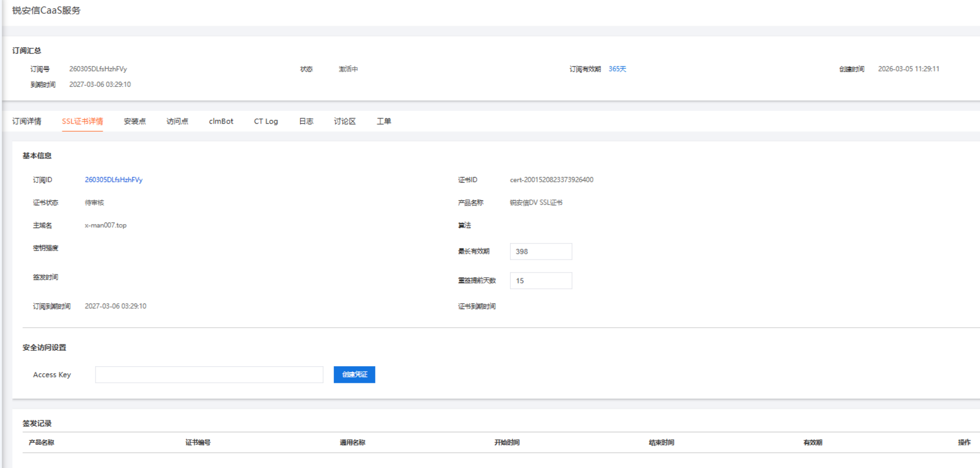Select the 工单 tab
The image size is (980, 468).
384,122
